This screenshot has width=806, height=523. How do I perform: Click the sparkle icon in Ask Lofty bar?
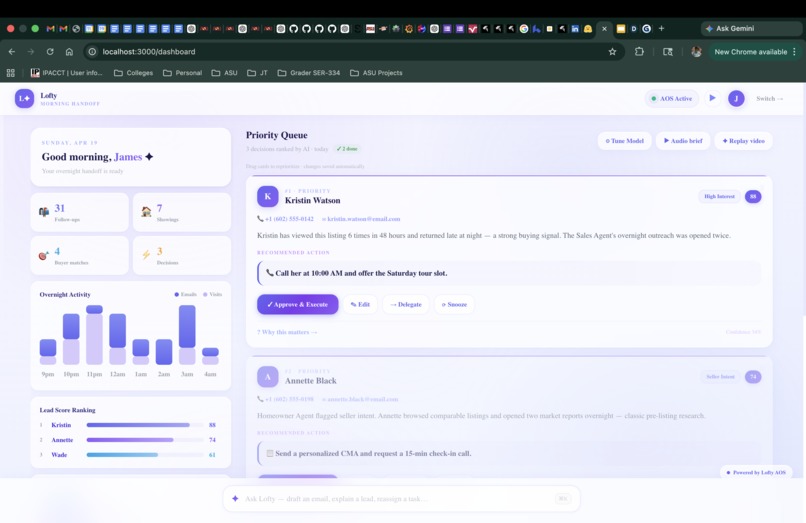235,498
